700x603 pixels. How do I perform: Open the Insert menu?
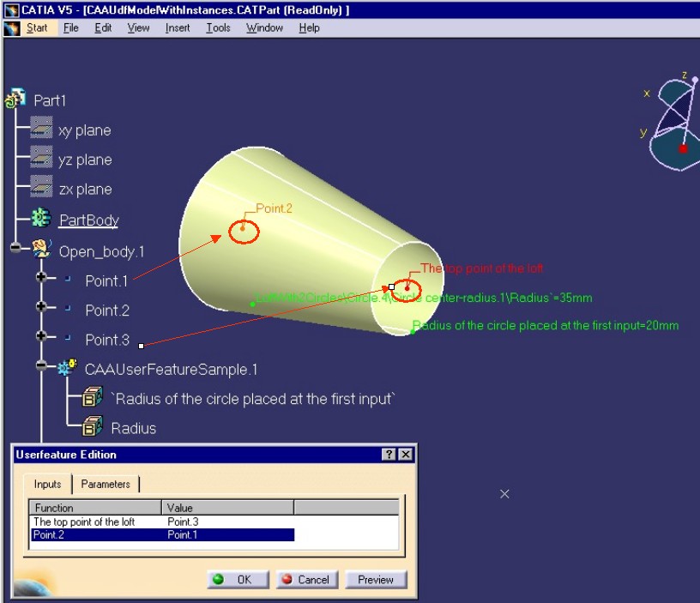[178, 28]
